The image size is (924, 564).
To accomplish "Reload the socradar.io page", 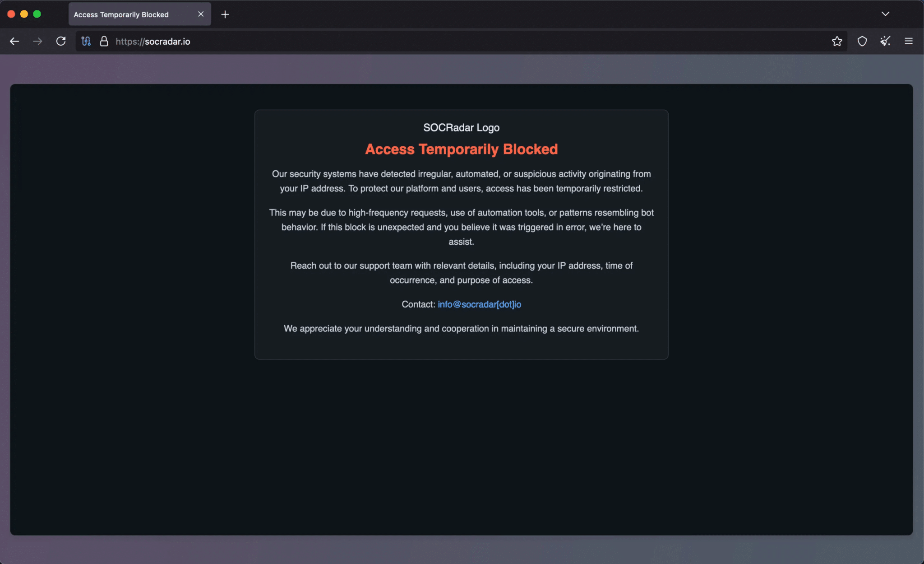I will (x=61, y=41).
